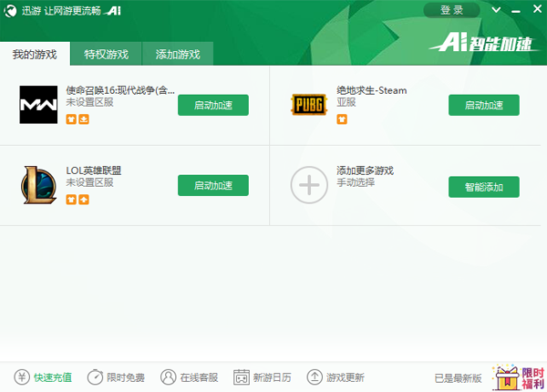Change the 亚服 server region for PUBG
The height and width of the screenshot is (392, 547).
click(x=346, y=103)
